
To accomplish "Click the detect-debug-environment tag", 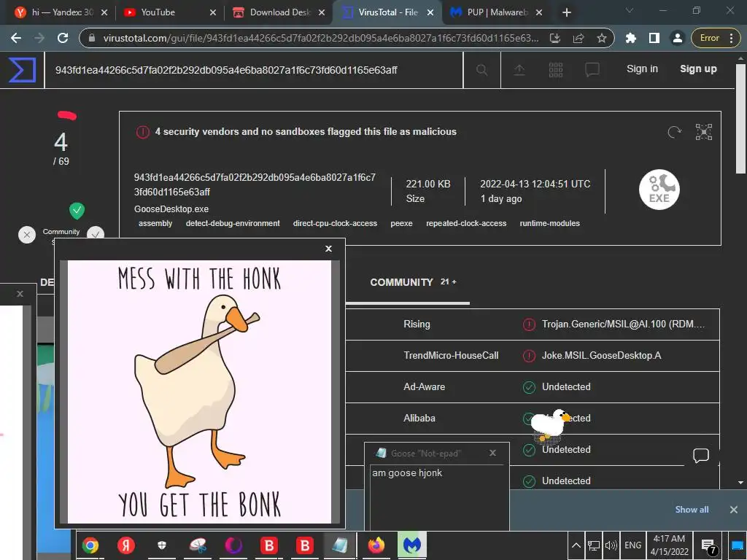I will click(233, 223).
